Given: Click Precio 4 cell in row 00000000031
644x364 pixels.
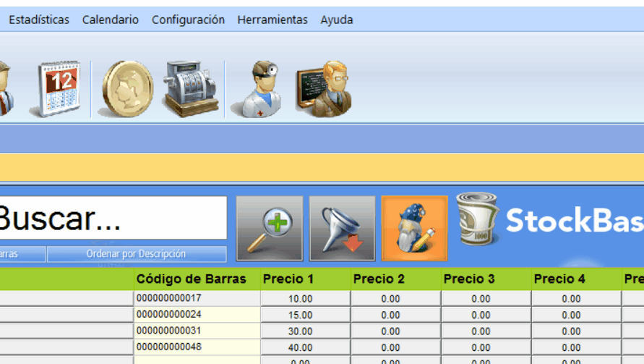Looking at the screenshot, I should 577,331.
